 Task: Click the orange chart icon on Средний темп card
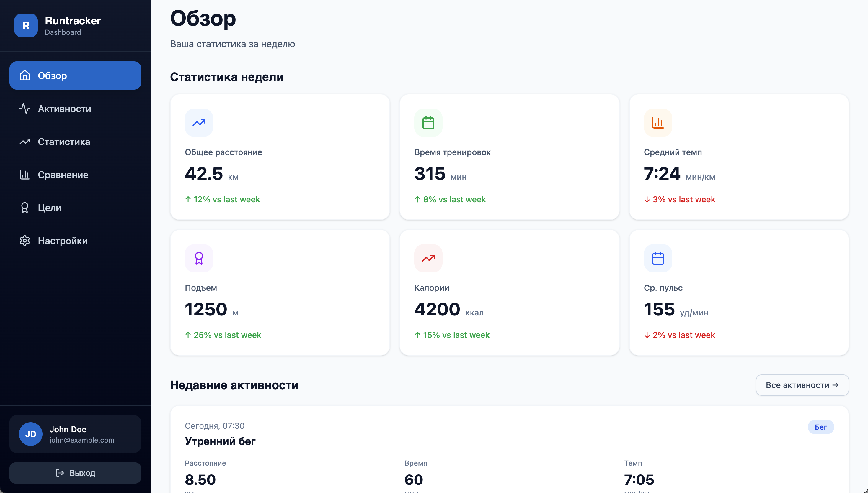(x=657, y=123)
